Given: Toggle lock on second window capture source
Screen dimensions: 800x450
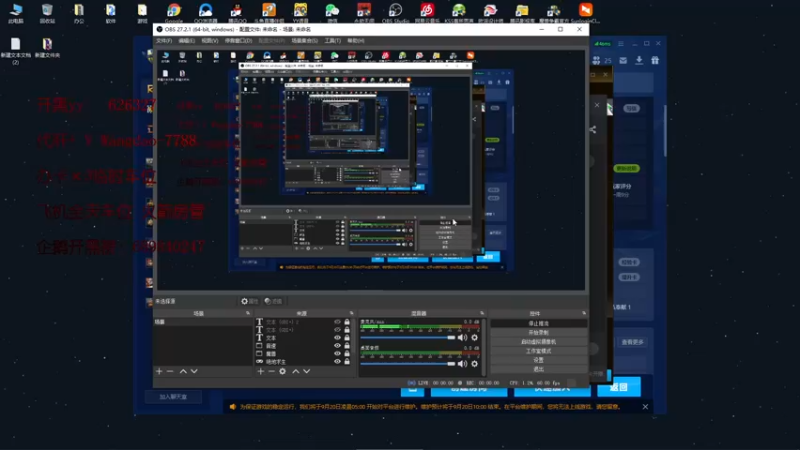Looking at the screenshot, I should 347,354.
